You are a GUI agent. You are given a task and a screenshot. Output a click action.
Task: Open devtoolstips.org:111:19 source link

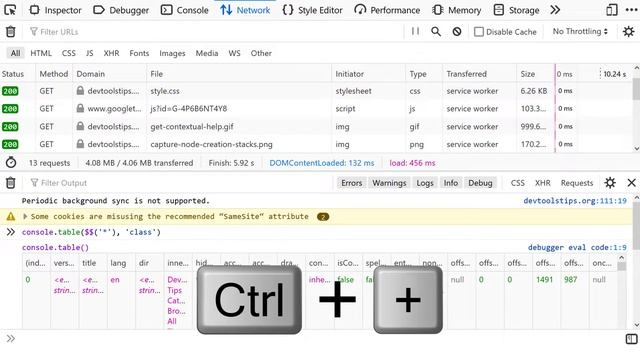pyautogui.click(x=575, y=200)
